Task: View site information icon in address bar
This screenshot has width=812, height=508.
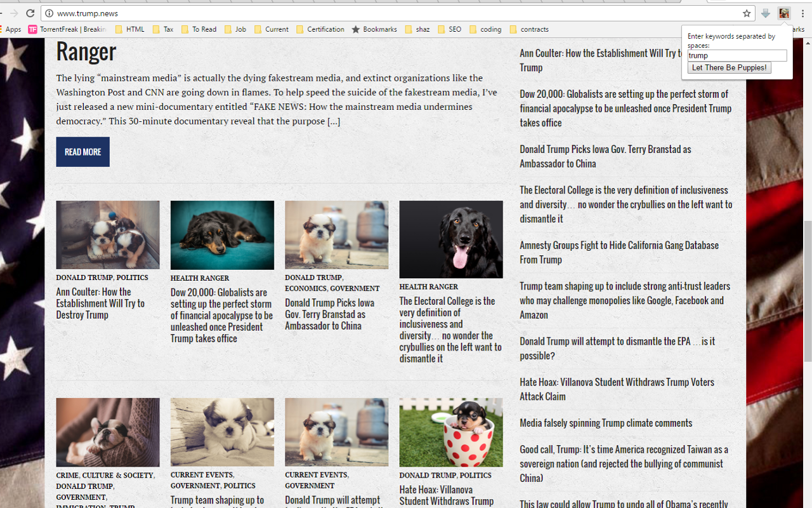Action: click(49, 13)
